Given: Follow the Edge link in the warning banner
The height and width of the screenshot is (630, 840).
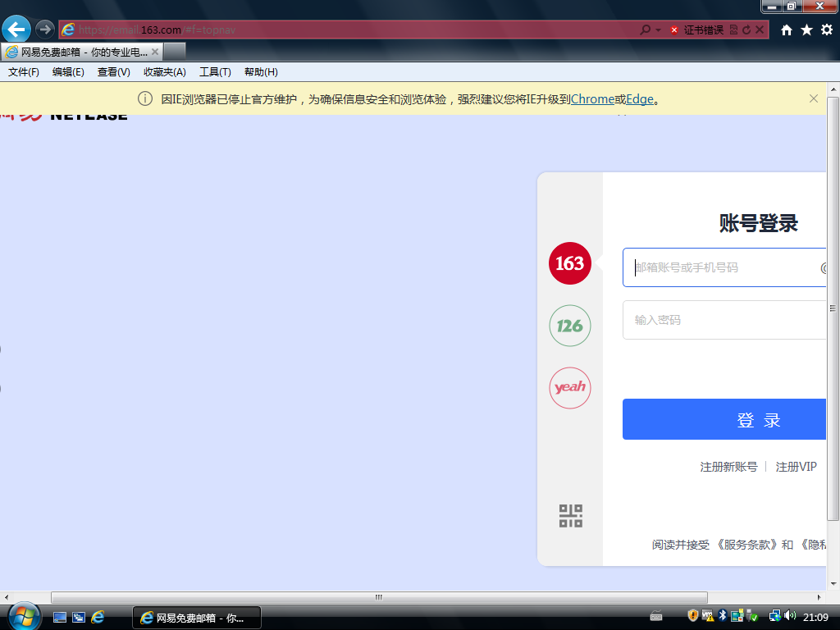Looking at the screenshot, I should 640,99.
